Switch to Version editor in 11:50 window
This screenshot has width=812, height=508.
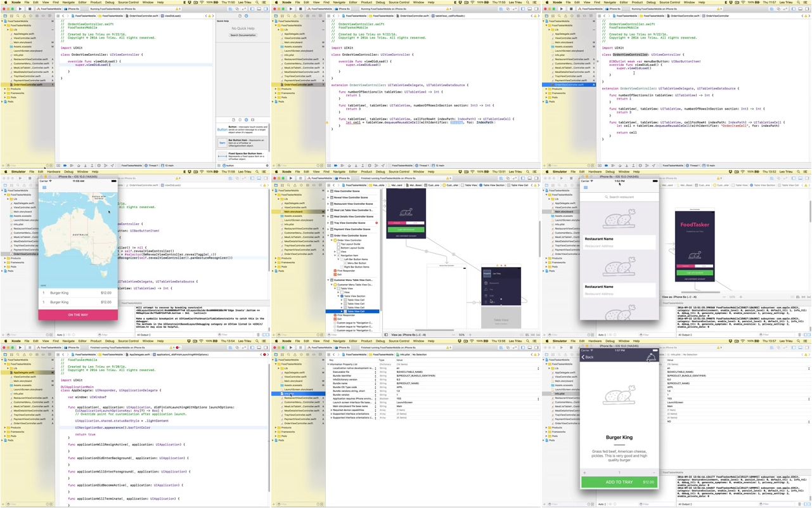click(244, 9)
